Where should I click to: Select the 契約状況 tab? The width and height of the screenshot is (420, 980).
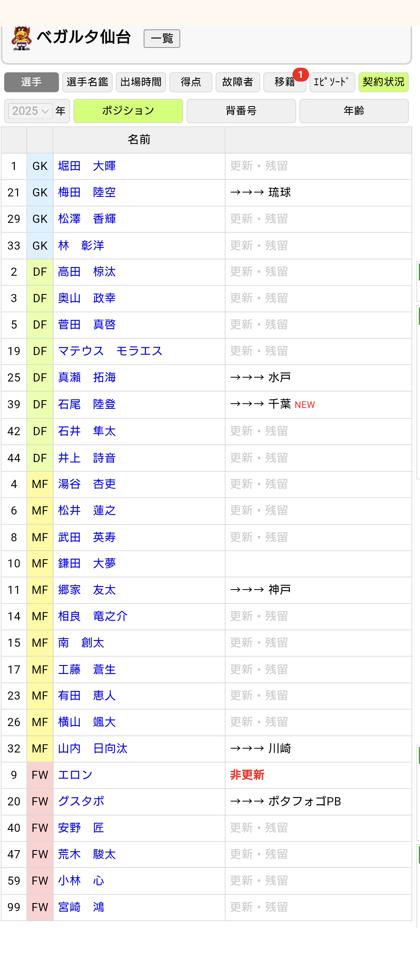pos(383,82)
